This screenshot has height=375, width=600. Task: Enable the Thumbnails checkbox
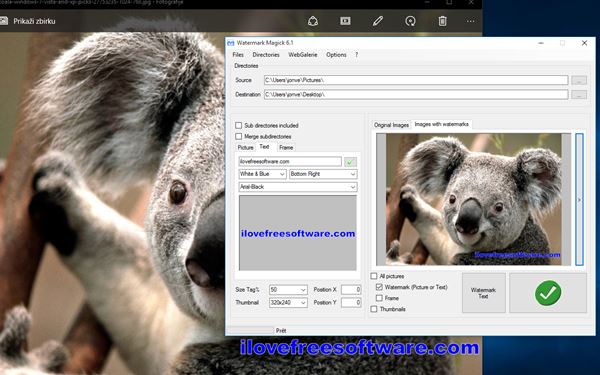point(374,309)
